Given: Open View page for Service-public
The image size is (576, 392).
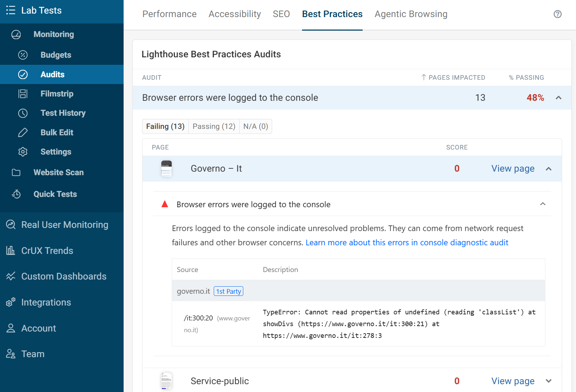Looking at the screenshot, I should 513,381.
